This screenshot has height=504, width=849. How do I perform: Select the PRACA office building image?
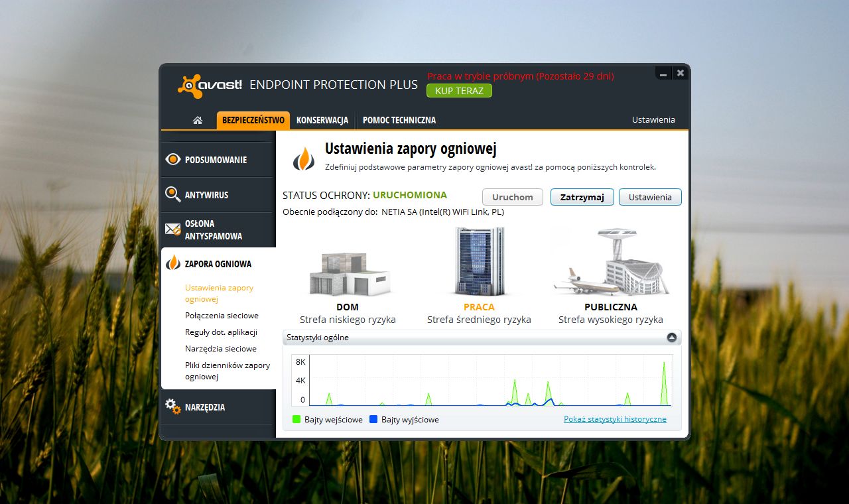click(479, 261)
